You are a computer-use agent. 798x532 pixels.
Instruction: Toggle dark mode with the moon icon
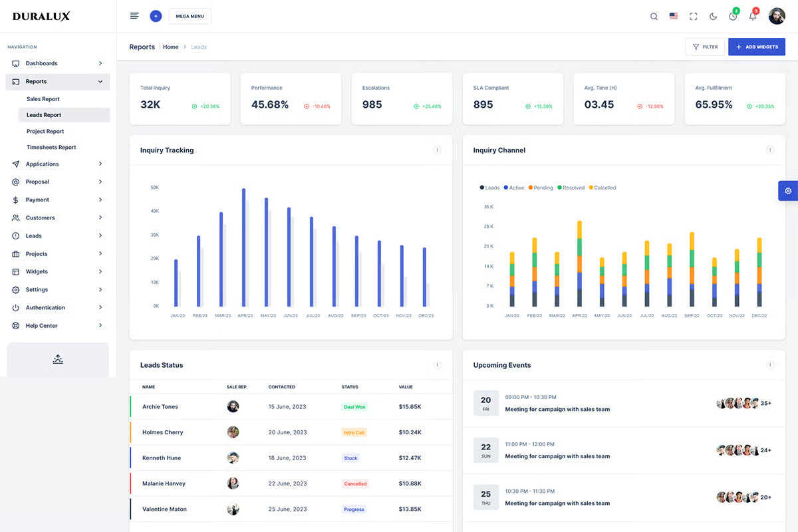tap(714, 16)
